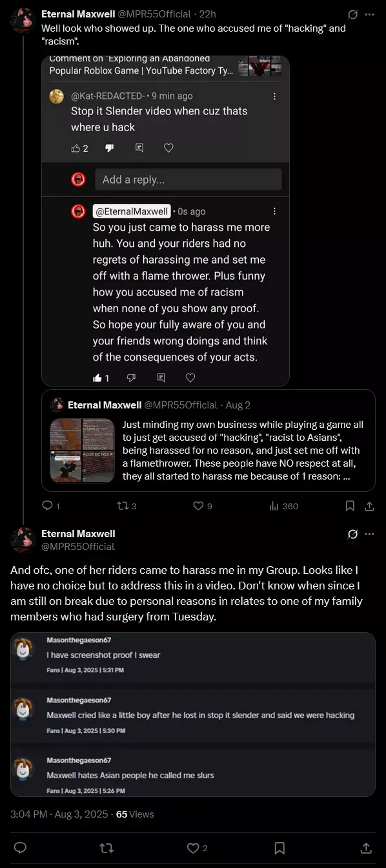Screen dimensions: 386x868
Task: Repost the main post at bottom
Action: tap(106, 847)
